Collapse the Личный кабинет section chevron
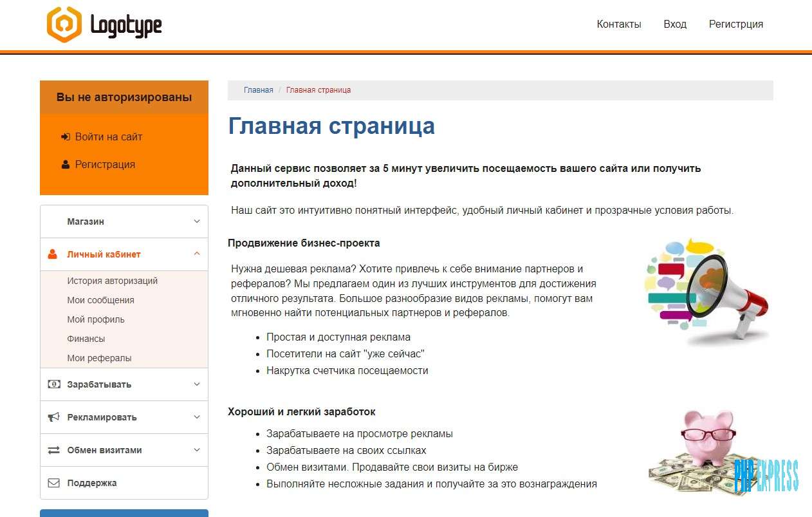812x517 pixels. coord(197,254)
